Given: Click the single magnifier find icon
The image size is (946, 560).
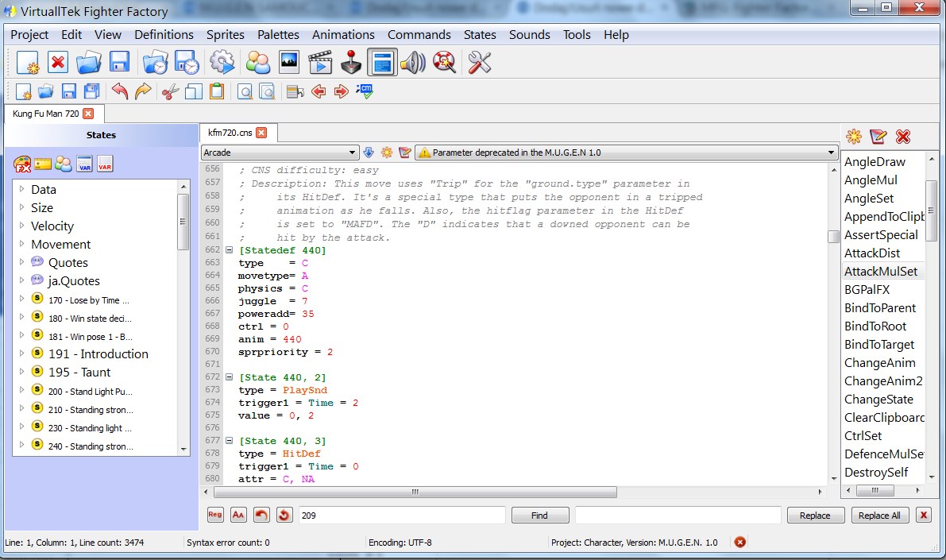Looking at the screenshot, I should point(245,91).
